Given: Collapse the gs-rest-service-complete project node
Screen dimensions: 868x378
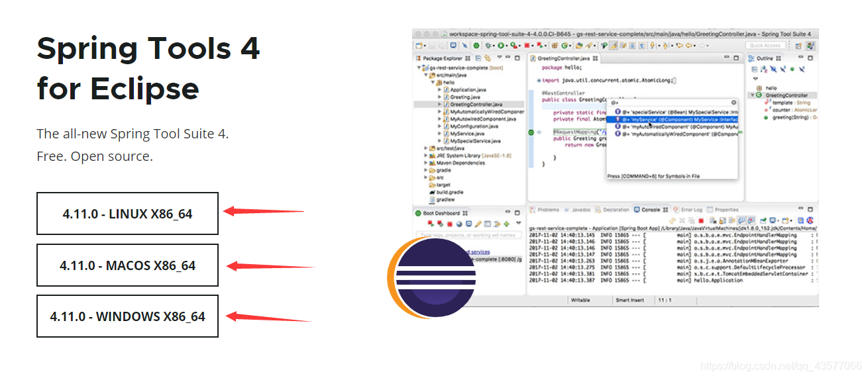Looking at the screenshot, I should tap(419, 68).
